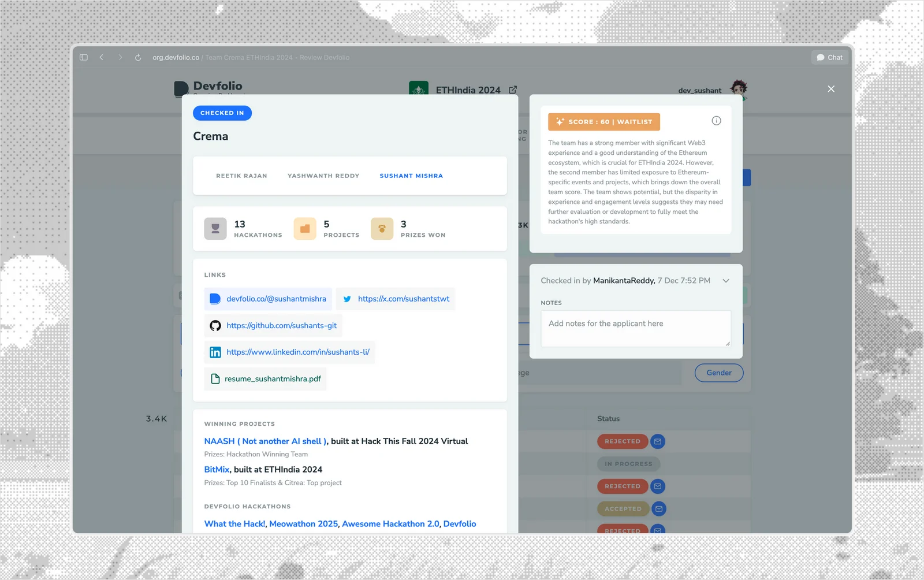Open the Chat button

[x=829, y=57]
